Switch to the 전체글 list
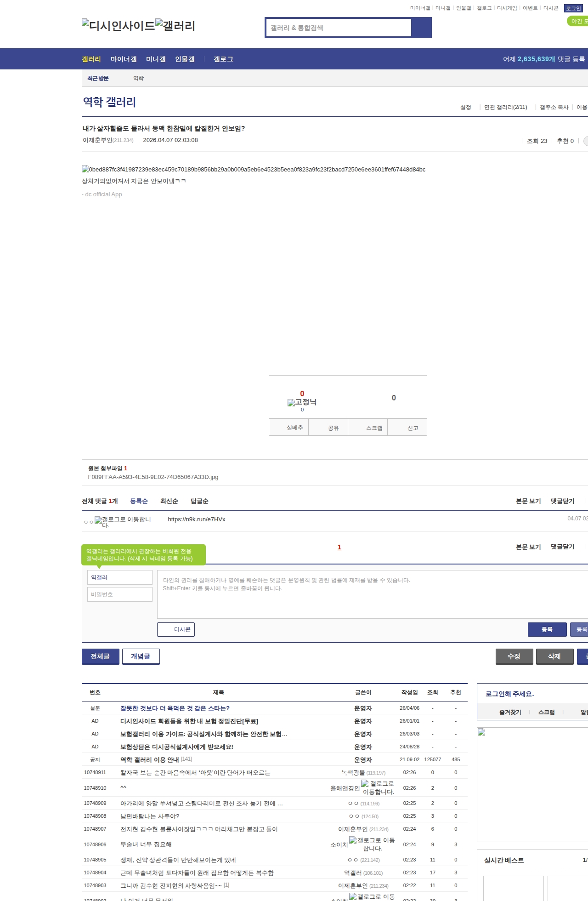Viewport: 588px width, 901px height. tap(100, 656)
